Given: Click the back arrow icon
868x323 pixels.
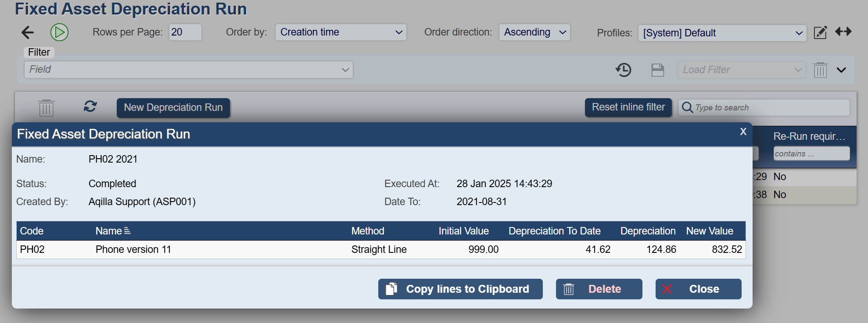Looking at the screenshot, I should point(28,32).
